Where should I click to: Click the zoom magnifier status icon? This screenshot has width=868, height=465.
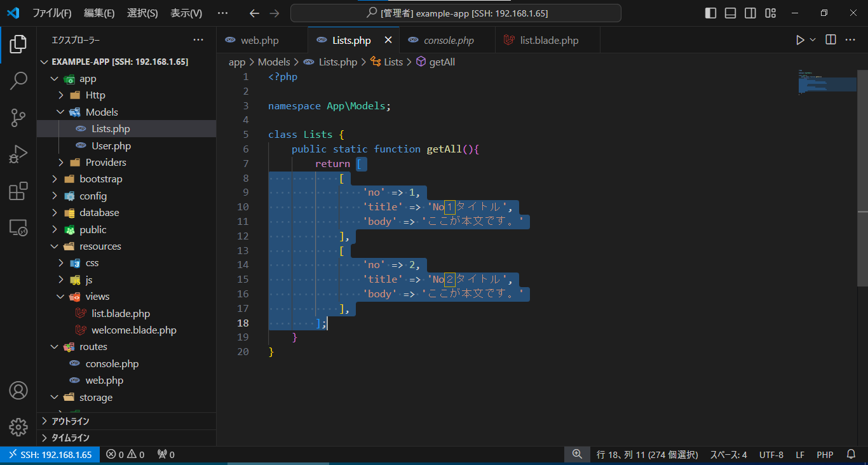tap(577, 455)
